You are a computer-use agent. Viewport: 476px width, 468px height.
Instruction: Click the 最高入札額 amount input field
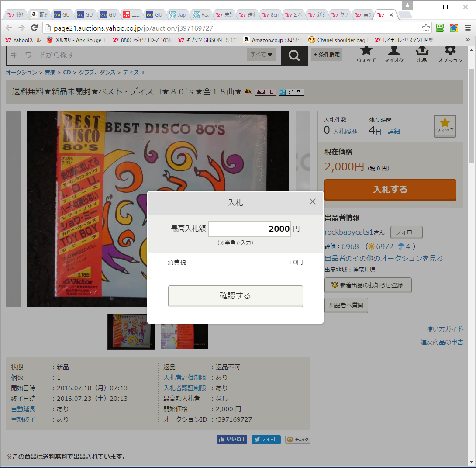[249, 229]
